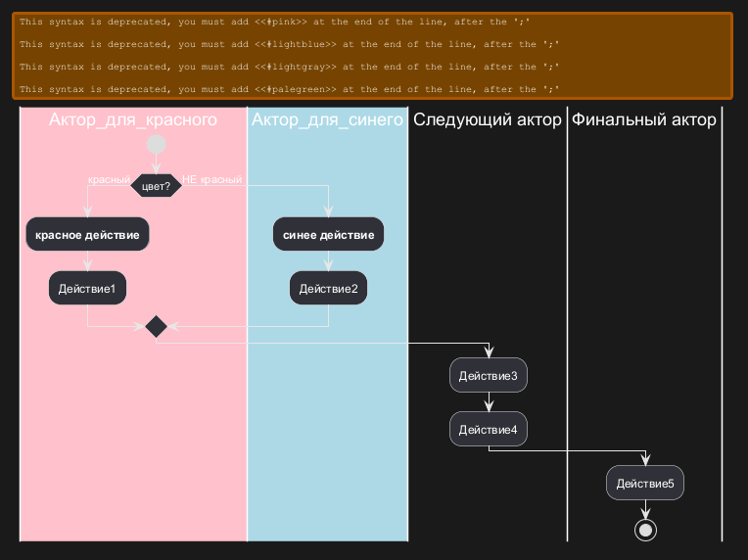The width and height of the screenshot is (748, 560).
Task: Select the "Актор_для_красного" swimlane header
Action: click(x=133, y=120)
